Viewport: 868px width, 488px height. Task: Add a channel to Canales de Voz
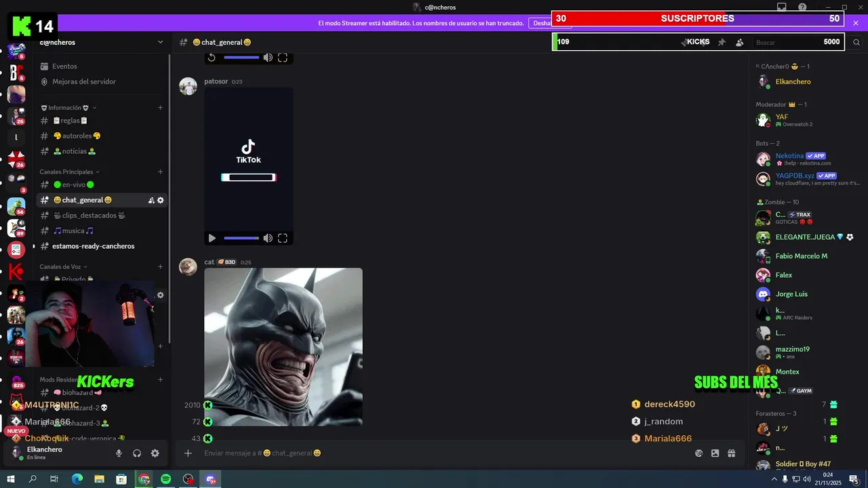(x=161, y=267)
